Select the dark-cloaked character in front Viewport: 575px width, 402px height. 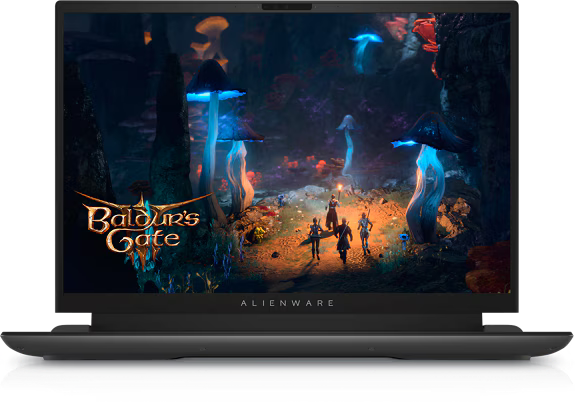344,240
